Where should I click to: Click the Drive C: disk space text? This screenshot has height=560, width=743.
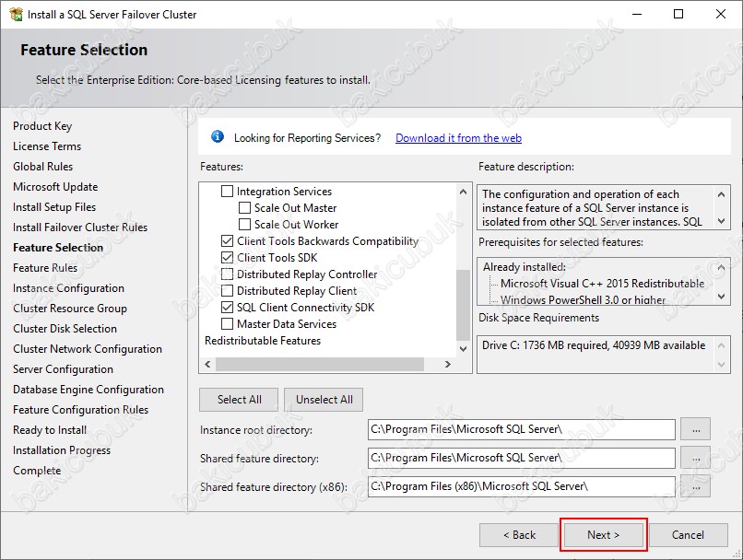[x=594, y=345]
